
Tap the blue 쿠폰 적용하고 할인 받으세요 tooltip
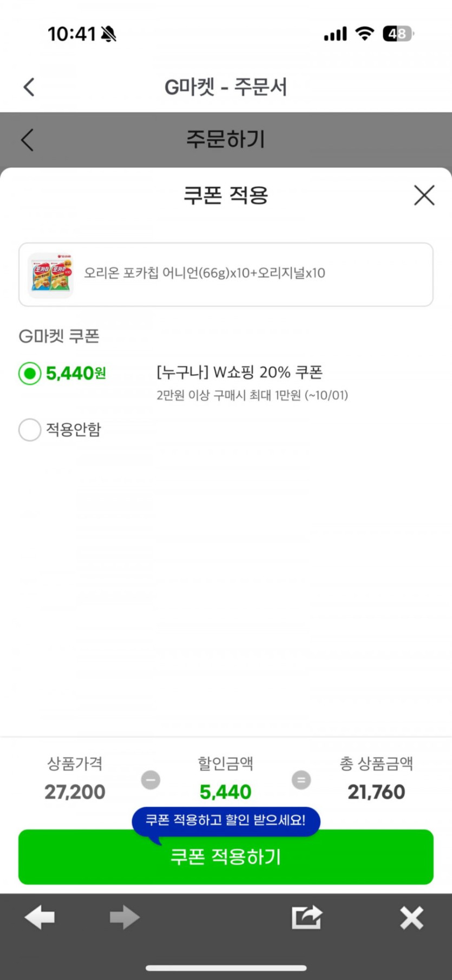point(226,820)
